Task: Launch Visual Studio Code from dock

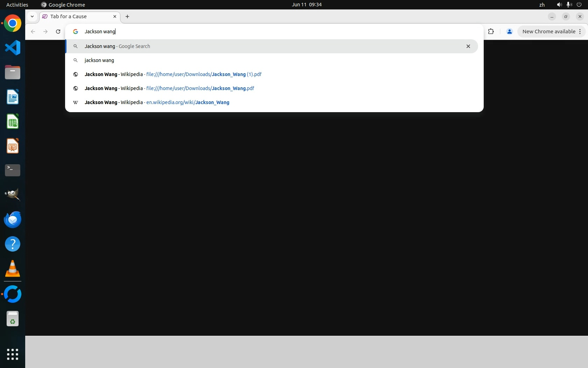Action: [x=13, y=48]
